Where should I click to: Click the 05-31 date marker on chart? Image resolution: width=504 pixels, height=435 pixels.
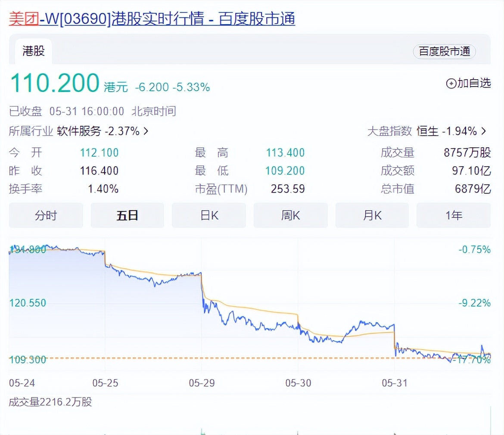click(x=395, y=382)
